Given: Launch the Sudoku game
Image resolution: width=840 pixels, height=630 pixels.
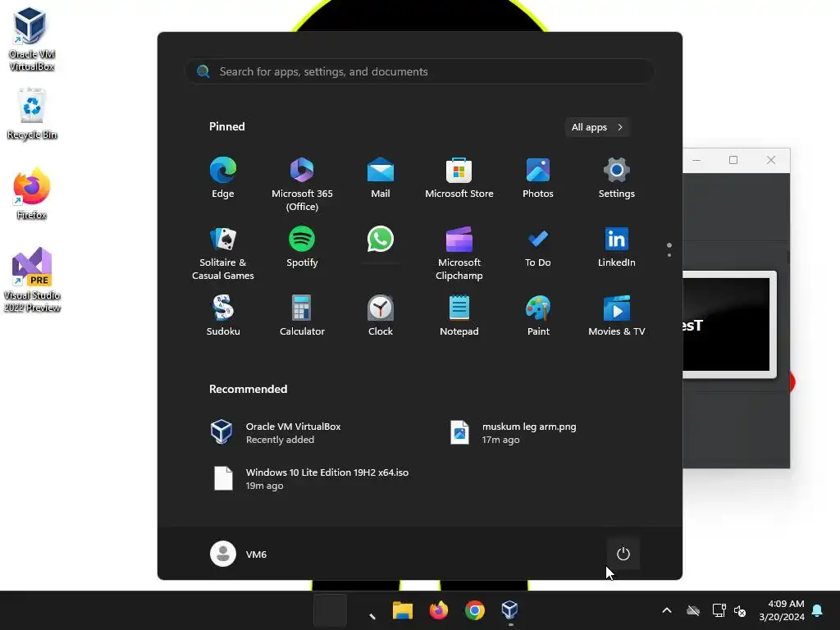Looking at the screenshot, I should [223, 316].
